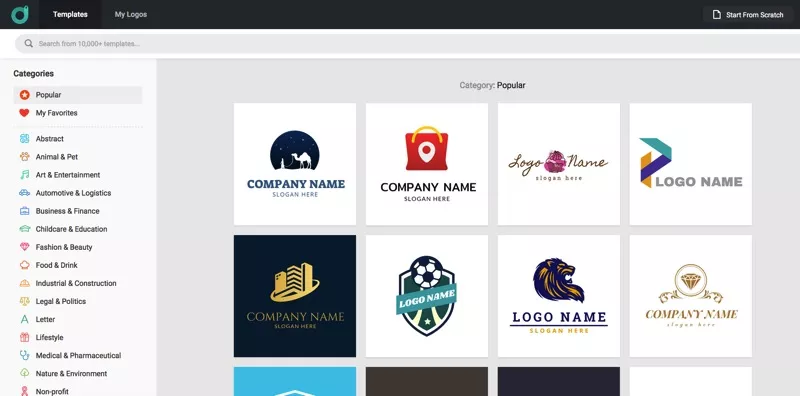The image size is (800, 396).
Task: Click the Abstract category icon
Action: [x=24, y=139]
